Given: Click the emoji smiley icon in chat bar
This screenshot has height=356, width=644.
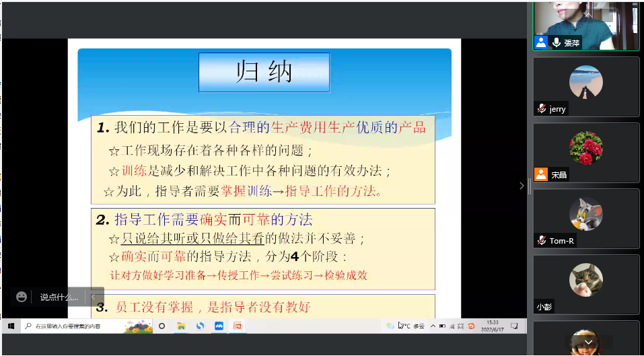Looking at the screenshot, I should point(22,297).
